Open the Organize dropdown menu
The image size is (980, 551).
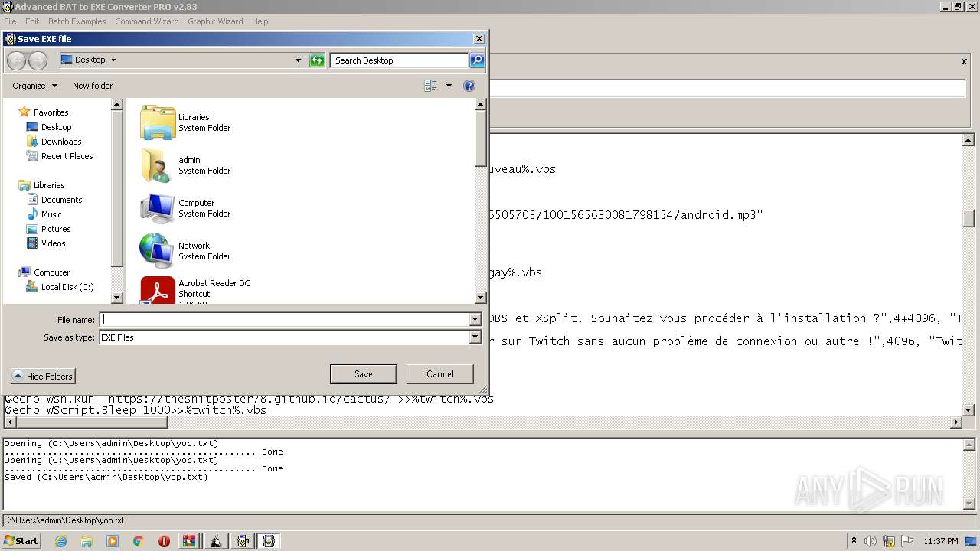34,86
